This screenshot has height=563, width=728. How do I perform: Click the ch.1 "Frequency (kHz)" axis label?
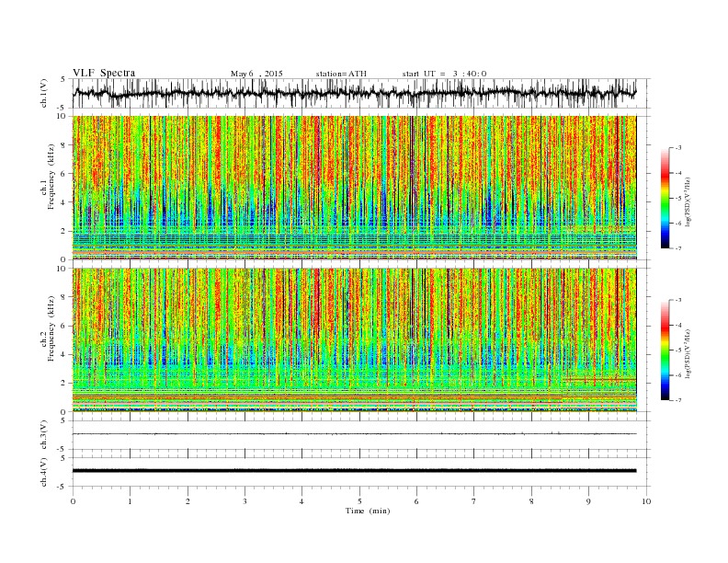[x=51, y=177]
